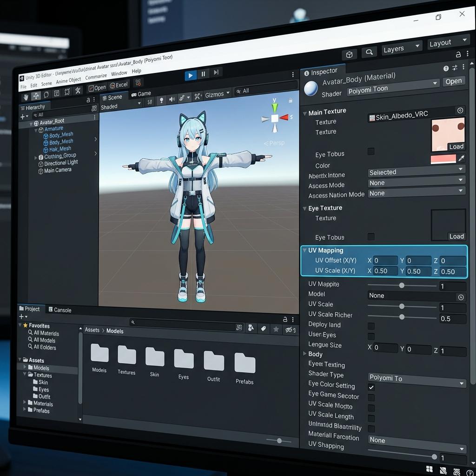Screen dimensions: 476x476
Task: Click the search magnifier icon near Layers
Action: (369, 52)
